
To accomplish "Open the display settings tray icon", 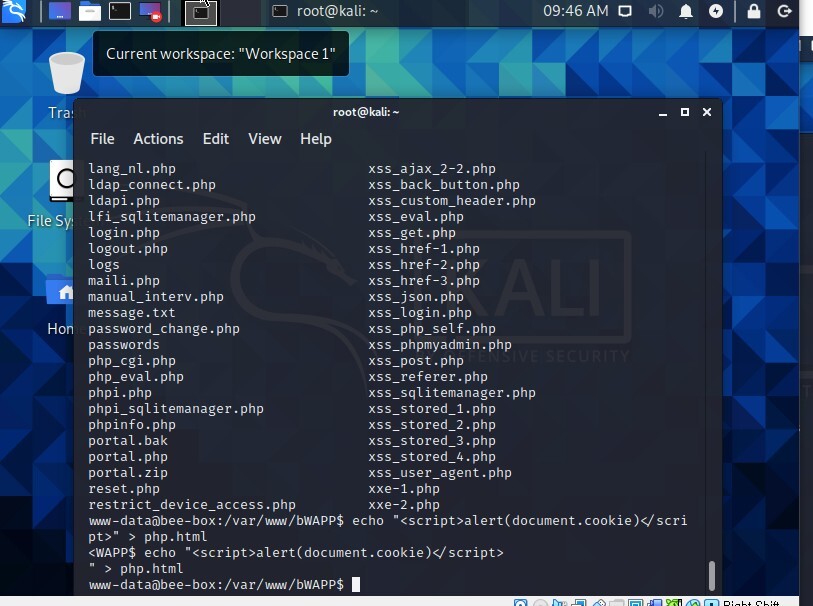I will (625, 11).
